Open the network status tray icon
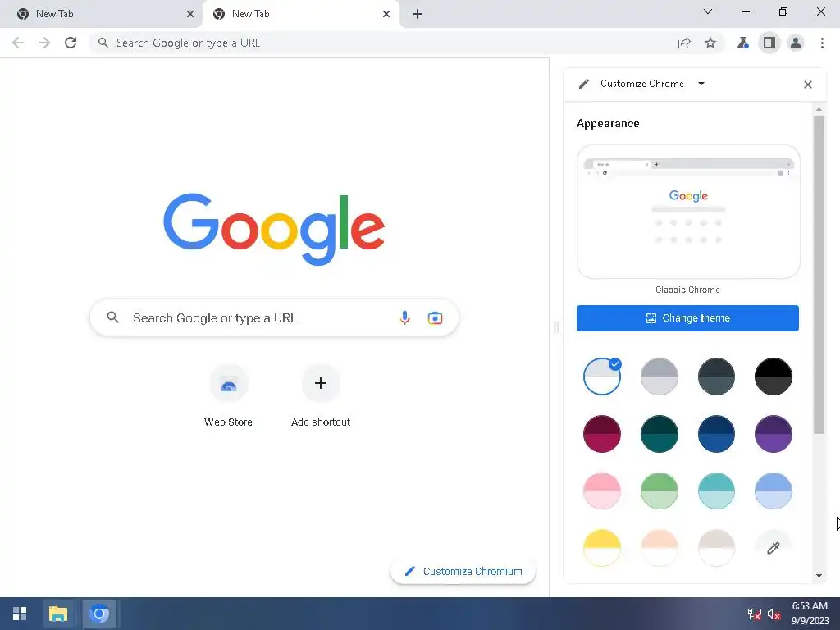This screenshot has height=630, width=840. click(754, 614)
